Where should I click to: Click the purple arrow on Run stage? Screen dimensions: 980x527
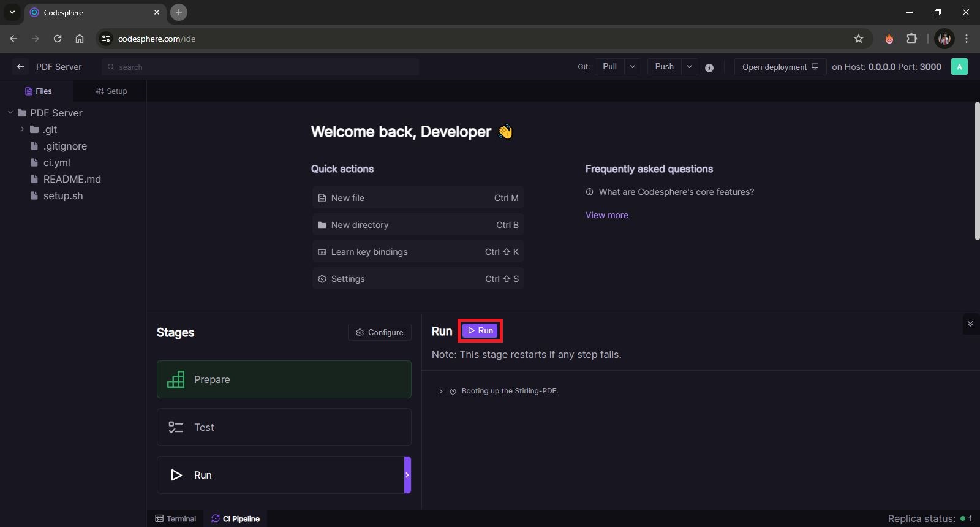(x=407, y=475)
